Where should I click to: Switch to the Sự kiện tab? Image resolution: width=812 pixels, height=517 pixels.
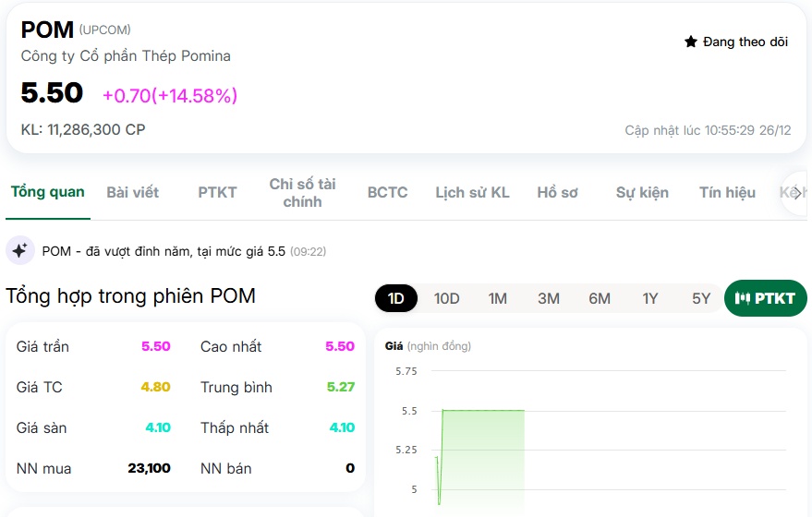(x=642, y=193)
